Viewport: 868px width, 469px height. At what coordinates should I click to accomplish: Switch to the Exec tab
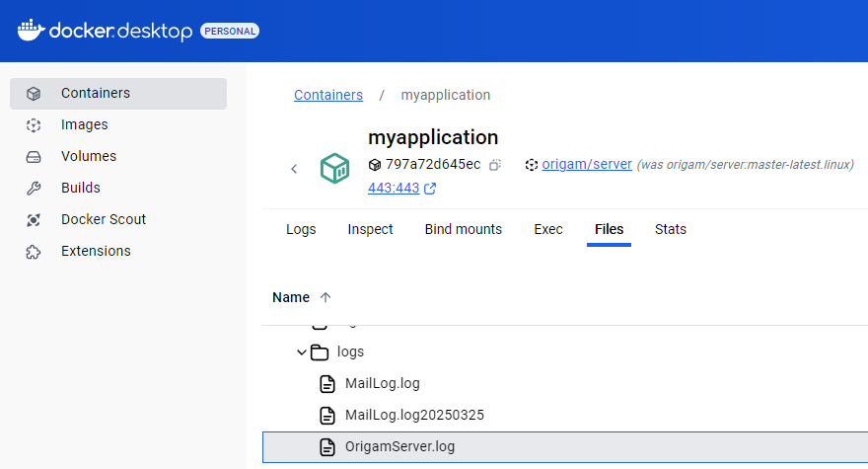tap(548, 229)
